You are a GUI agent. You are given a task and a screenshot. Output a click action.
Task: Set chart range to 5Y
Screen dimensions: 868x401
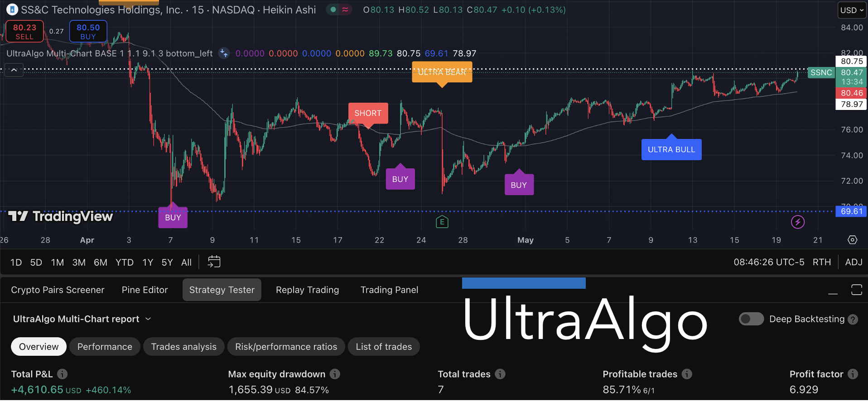pos(167,262)
